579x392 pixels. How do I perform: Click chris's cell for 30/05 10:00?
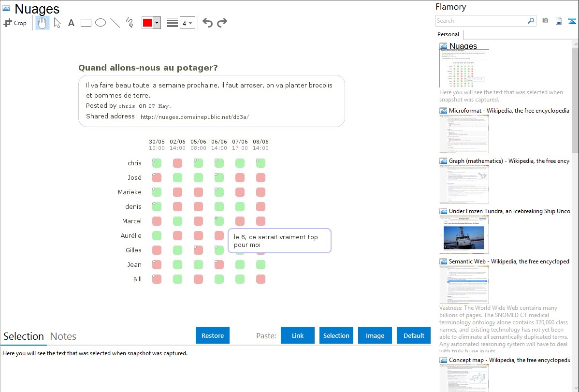tap(157, 163)
